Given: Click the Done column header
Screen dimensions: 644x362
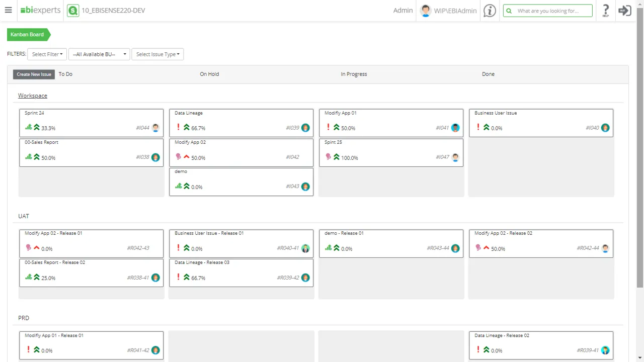Looking at the screenshot, I should point(488,74).
